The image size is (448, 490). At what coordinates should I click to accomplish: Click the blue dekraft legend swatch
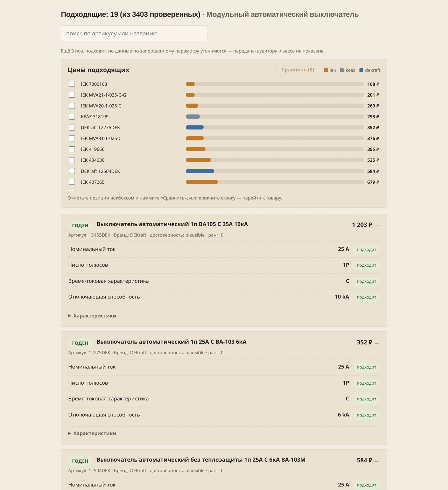(361, 70)
